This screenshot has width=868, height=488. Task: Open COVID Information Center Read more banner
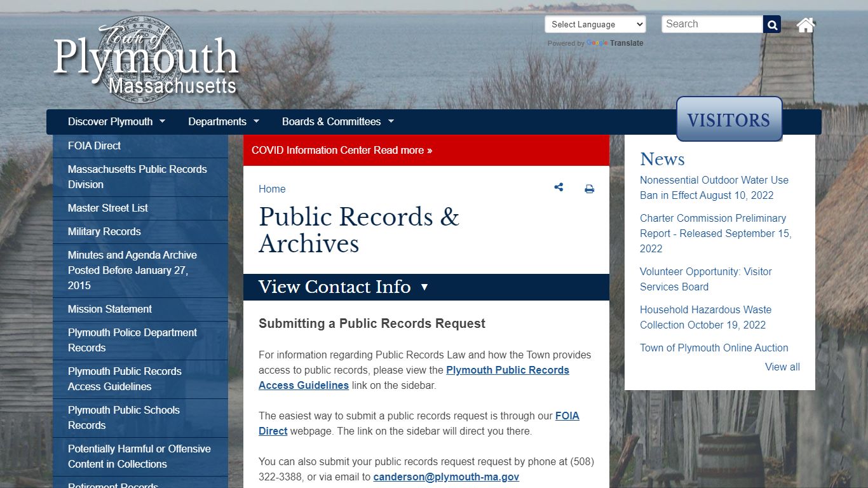pos(426,151)
